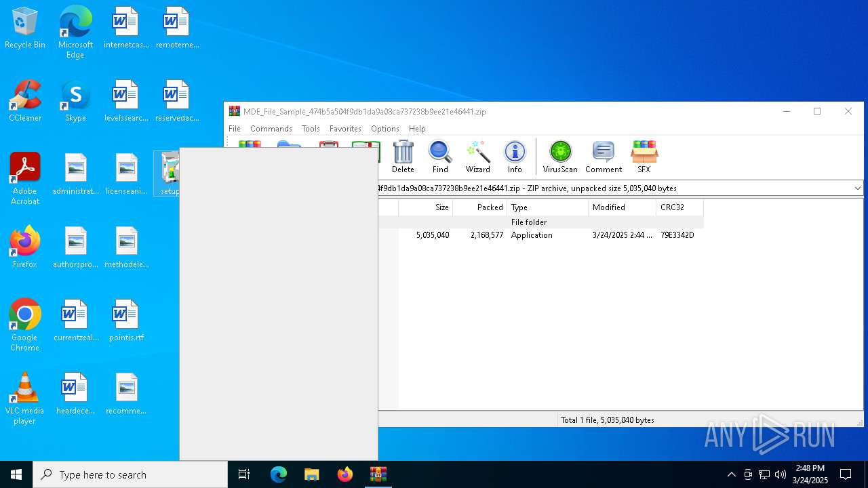The height and width of the screenshot is (488, 868).
Task: Click the archive path text field
Action: coord(614,188)
